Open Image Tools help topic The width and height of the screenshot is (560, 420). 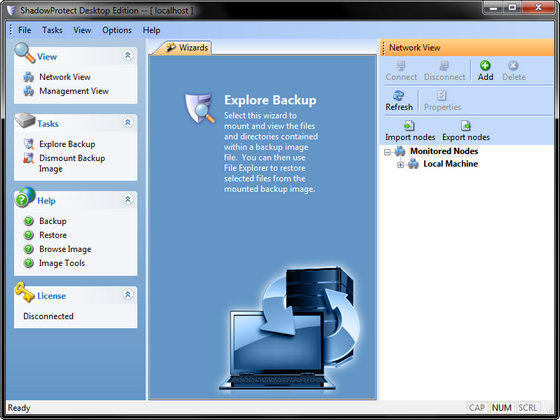click(x=62, y=263)
